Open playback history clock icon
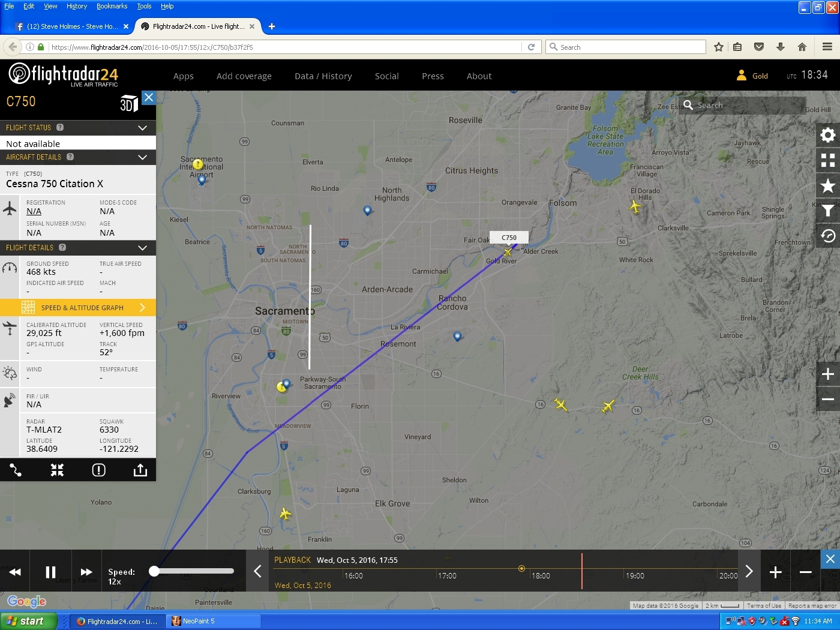The width and height of the screenshot is (840, 630). [x=828, y=236]
